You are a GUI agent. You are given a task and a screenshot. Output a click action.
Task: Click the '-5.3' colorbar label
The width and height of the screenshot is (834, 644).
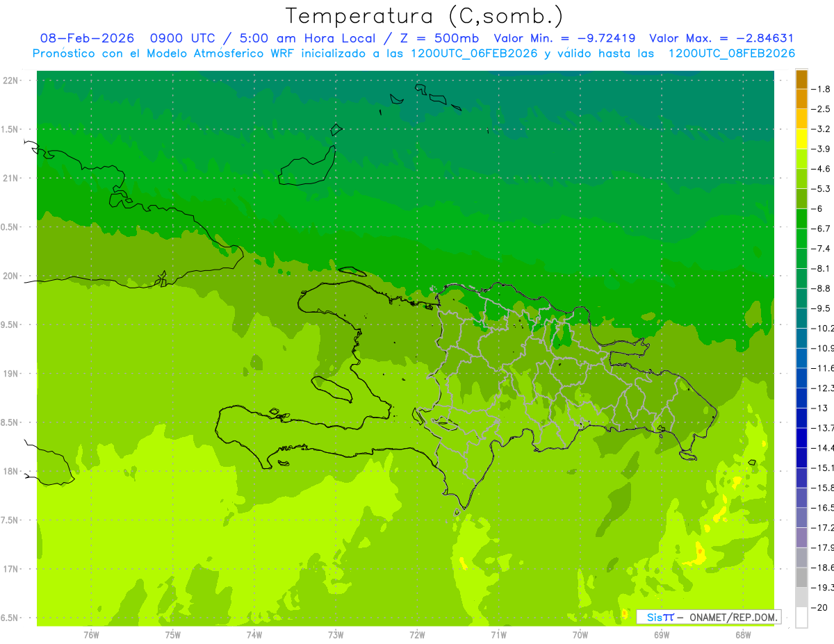[x=822, y=189]
